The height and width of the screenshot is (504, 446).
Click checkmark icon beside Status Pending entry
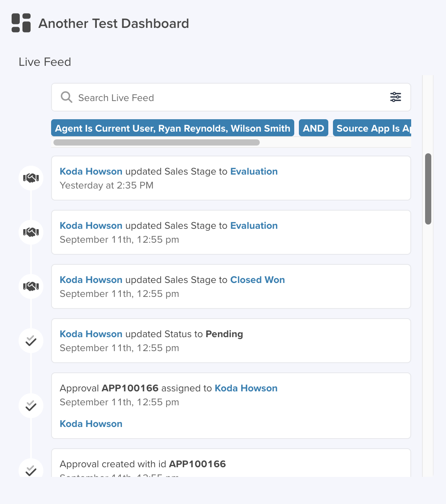pyautogui.click(x=31, y=341)
